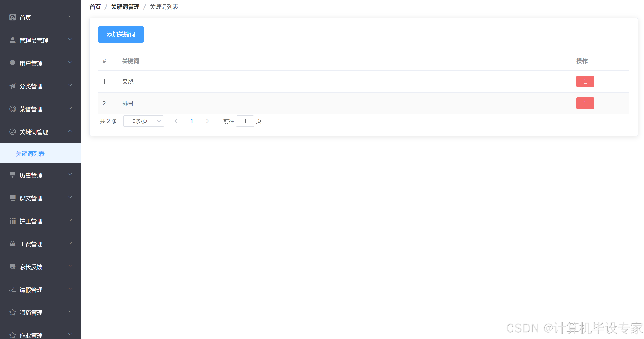Click the 首页 sidebar icon
The image size is (644, 339).
click(x=12, y=17)
